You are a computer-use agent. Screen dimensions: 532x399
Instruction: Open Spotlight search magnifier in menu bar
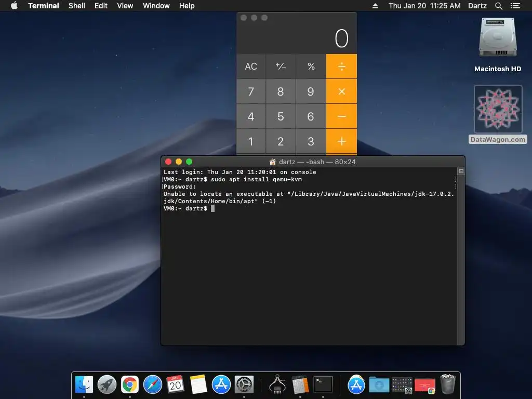[498, 6]
